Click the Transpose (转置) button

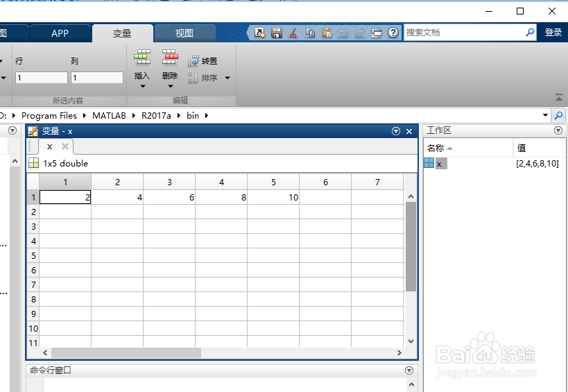click(203, 61)
